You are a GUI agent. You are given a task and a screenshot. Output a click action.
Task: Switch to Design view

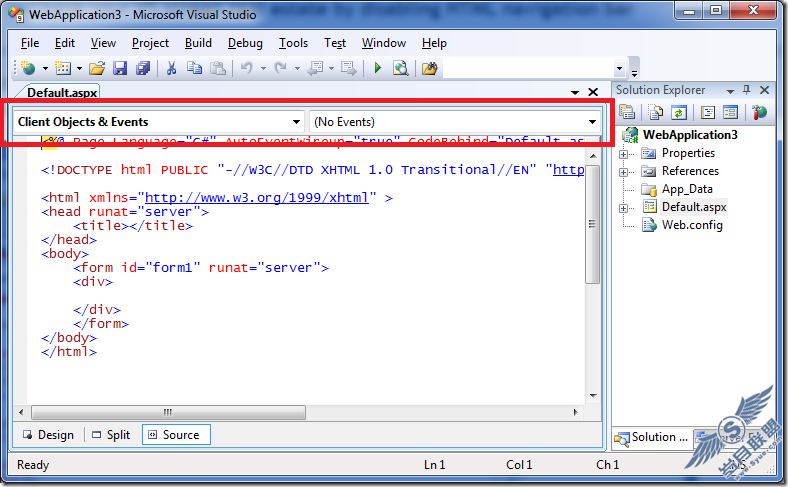(49, 435)
